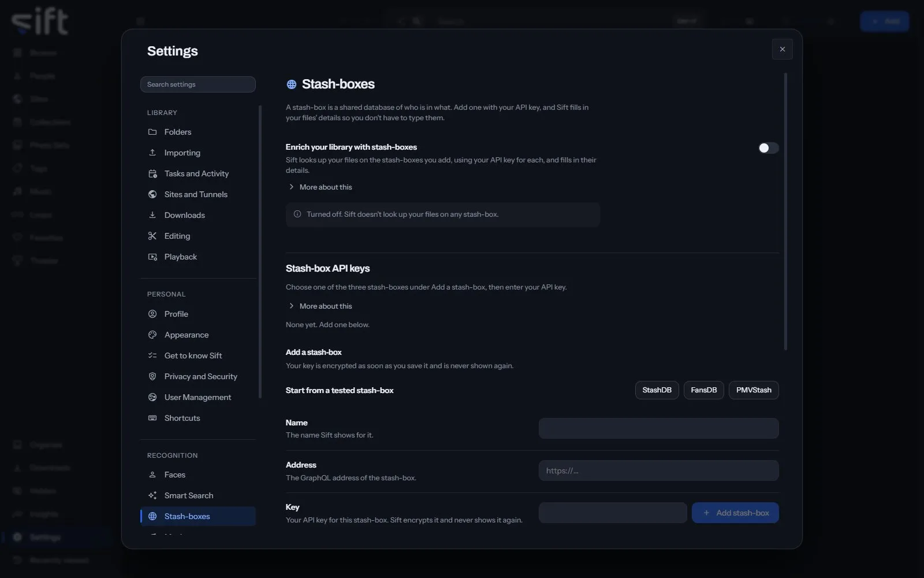Expand More about this under Stash-box API keys

tap(321, 306)
